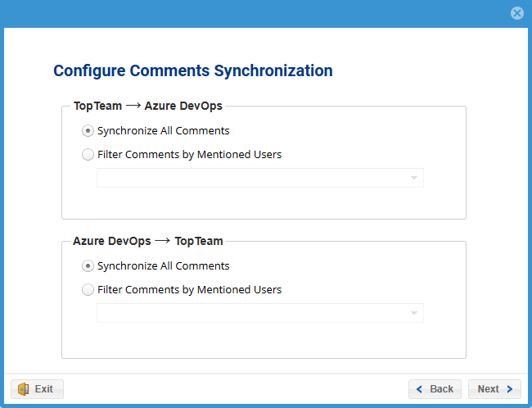Screen dimensions: 532x408
Task: Click the TopTeam → Azure DevOps group title
Action: 148,106
